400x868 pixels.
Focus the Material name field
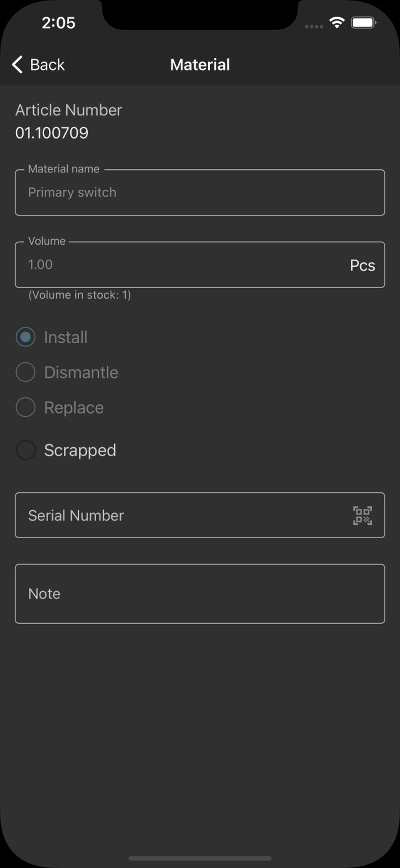[x=200, y=192]
